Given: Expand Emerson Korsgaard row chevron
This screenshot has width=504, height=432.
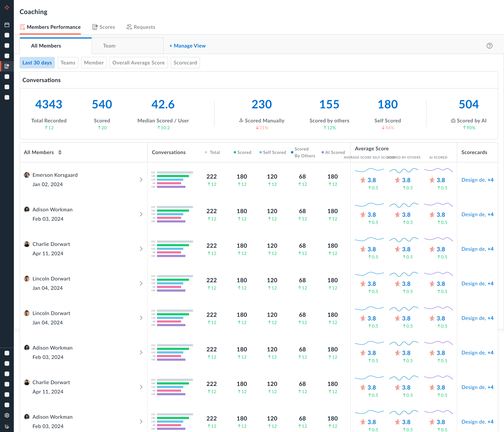Looking at the screenshot, I should coord(141,180).
